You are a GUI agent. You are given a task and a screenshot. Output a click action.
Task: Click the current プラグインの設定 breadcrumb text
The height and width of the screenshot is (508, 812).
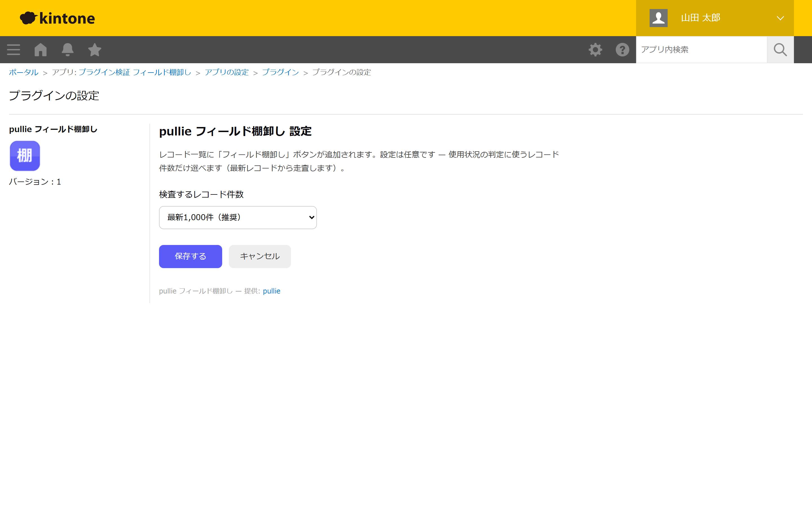(342, 72)
